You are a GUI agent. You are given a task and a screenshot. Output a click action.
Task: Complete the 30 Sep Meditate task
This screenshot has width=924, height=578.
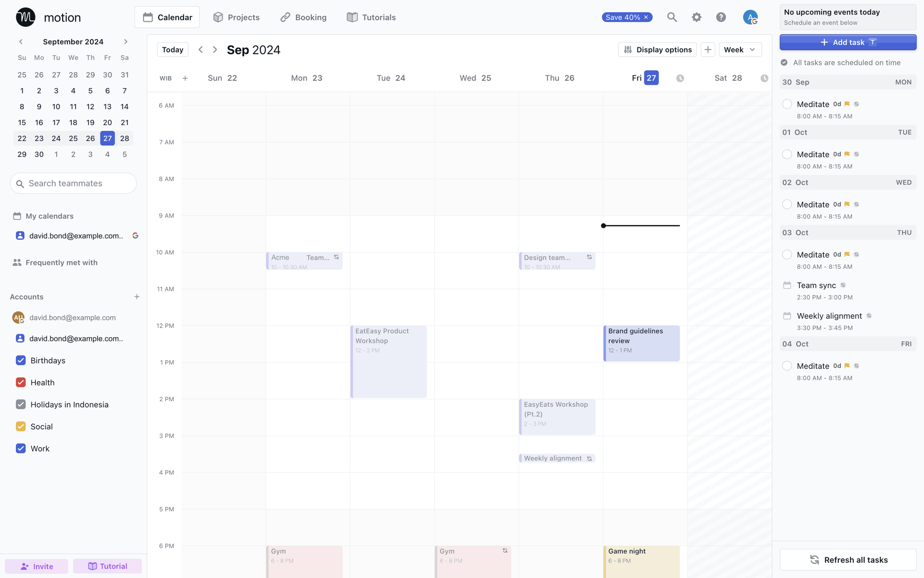click(x=787, y=104)
